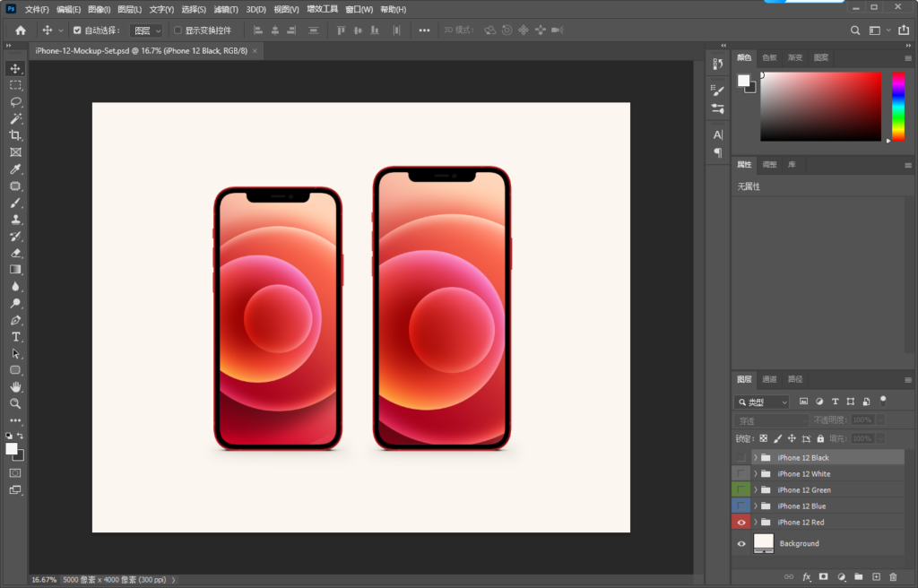Open the 滤镜(T) menu

coord(225,9)
